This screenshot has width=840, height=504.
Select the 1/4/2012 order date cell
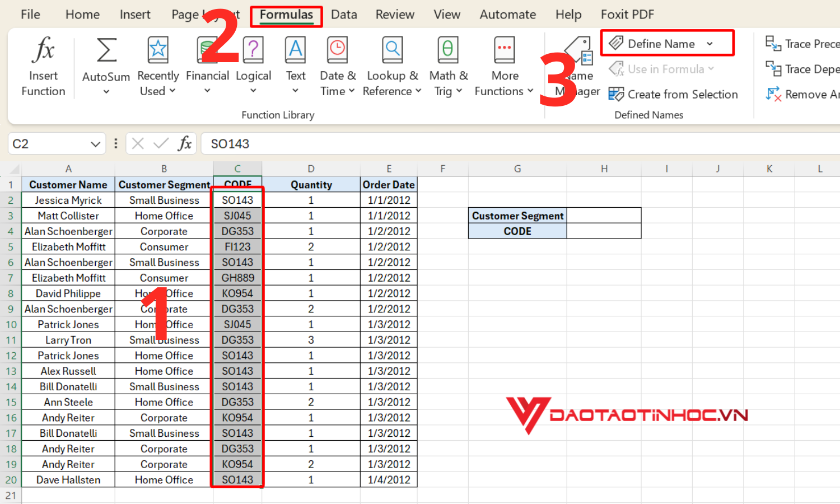(x=389, y=480)
